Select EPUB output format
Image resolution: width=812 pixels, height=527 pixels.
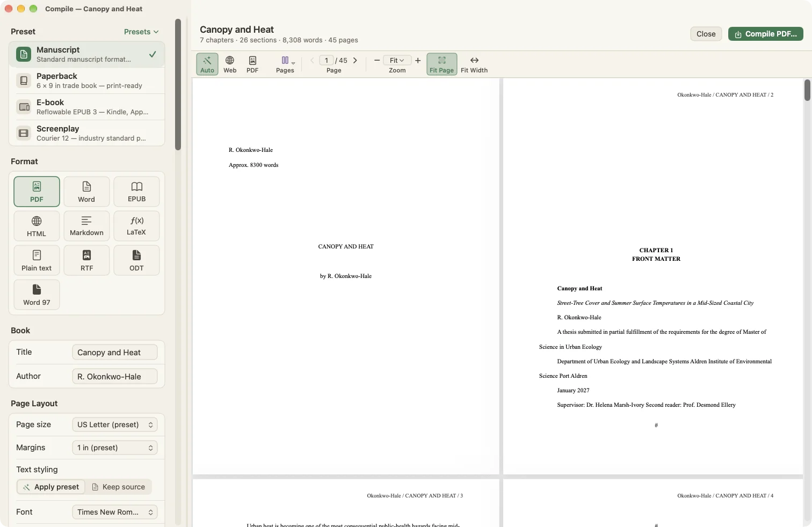coord(136,192)
